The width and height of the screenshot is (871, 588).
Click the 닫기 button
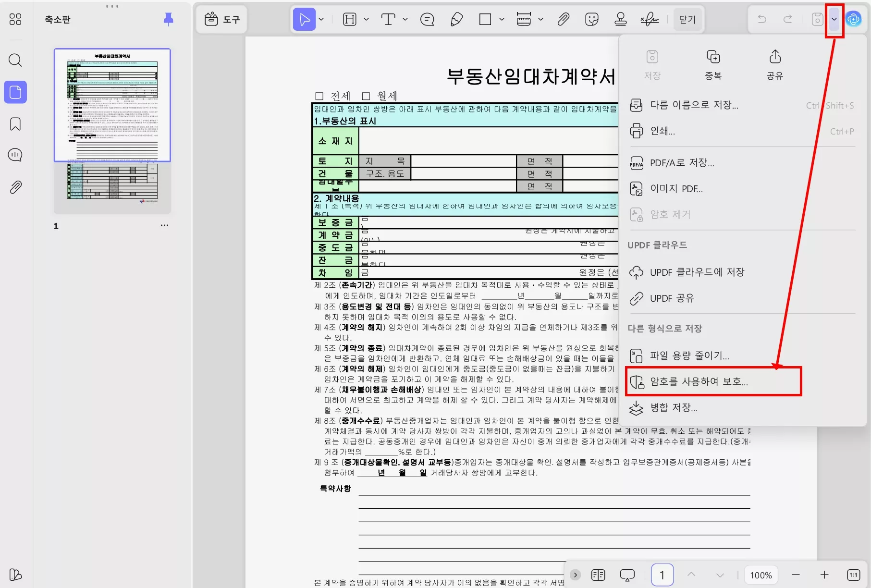point(687,19)
